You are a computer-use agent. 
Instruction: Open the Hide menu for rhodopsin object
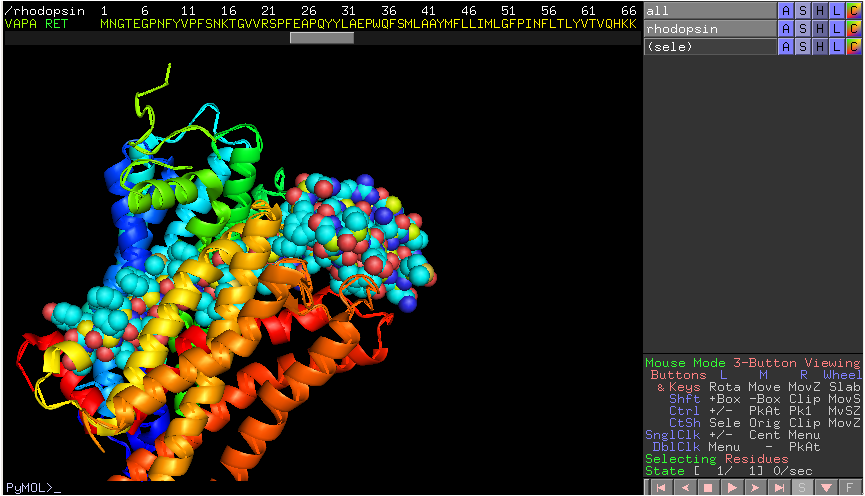[x=820, y=29]
